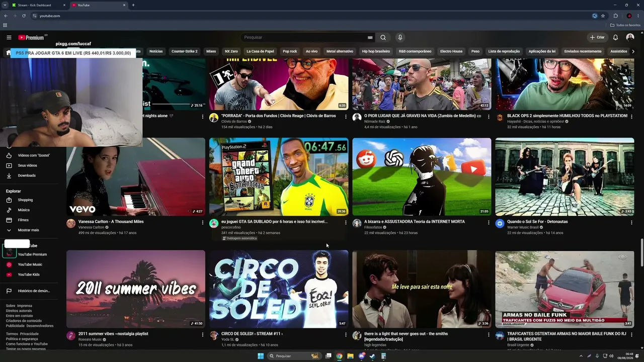
Task: Open the notifications bell
Action: coord(615,37)
